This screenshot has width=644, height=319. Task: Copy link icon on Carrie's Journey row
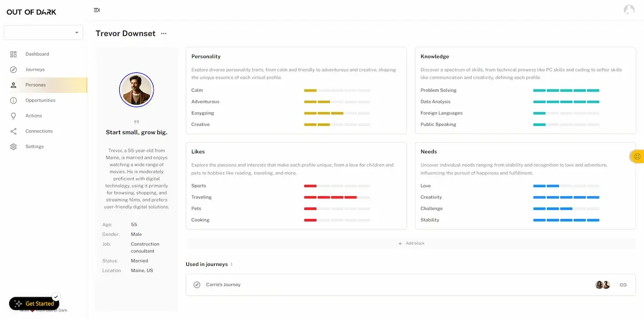[x=623, y=285]
